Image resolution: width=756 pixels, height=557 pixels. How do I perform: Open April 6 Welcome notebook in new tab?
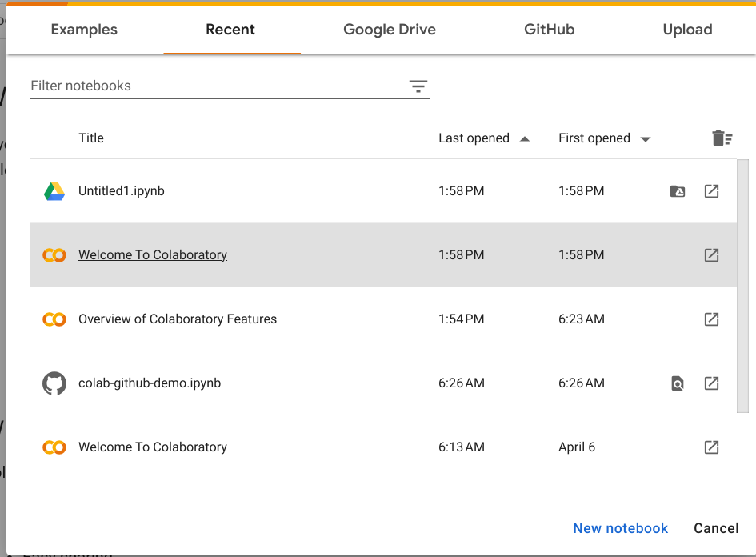(x=712, y=447)
